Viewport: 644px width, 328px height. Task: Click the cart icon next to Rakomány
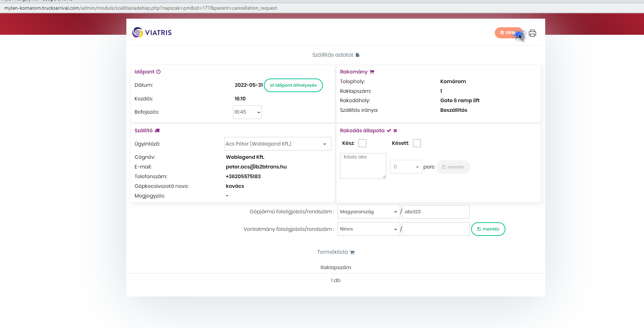pyautogui.click(x=372, y=72)
